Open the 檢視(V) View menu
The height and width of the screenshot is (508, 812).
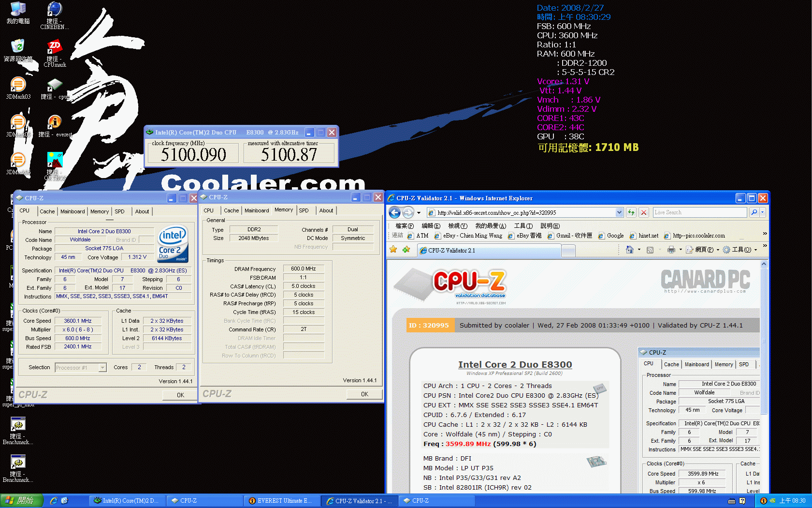click(x=457, y=226)
